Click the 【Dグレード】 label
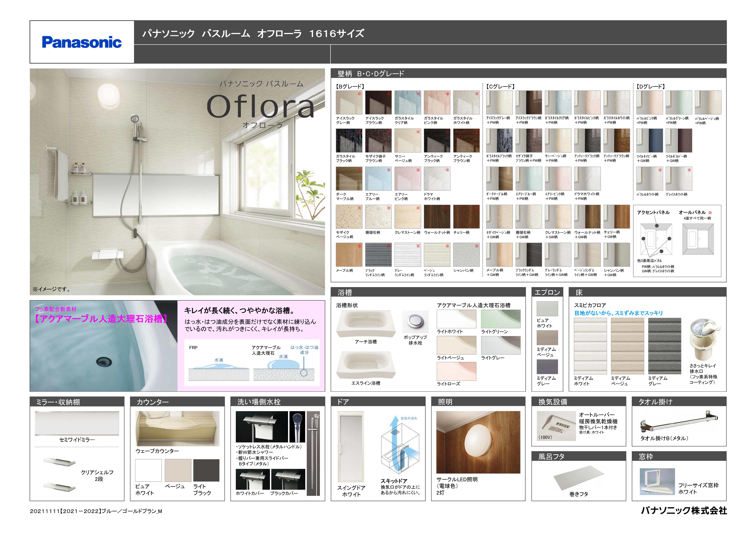 pyautogui.click(x=650, y=86)
